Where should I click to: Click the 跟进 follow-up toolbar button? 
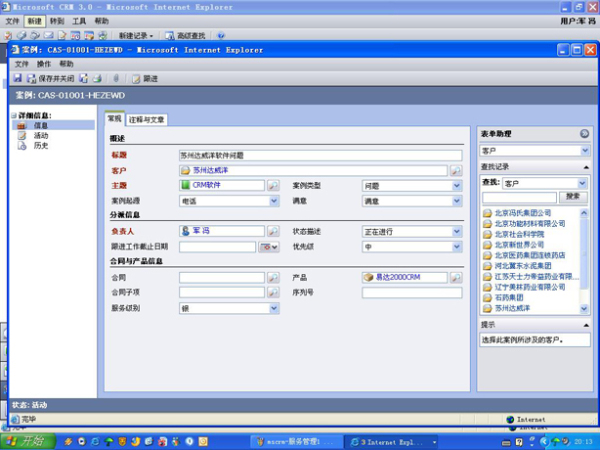[145, 78]
